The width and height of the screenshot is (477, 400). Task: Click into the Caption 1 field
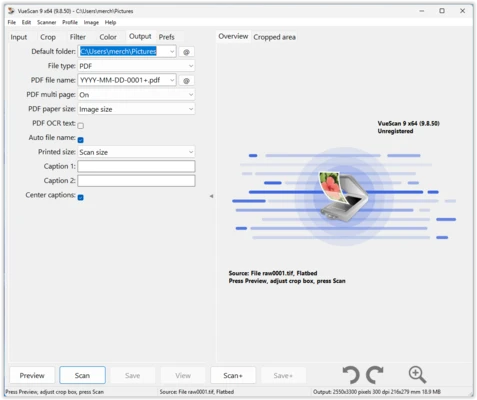coord(136,166)
